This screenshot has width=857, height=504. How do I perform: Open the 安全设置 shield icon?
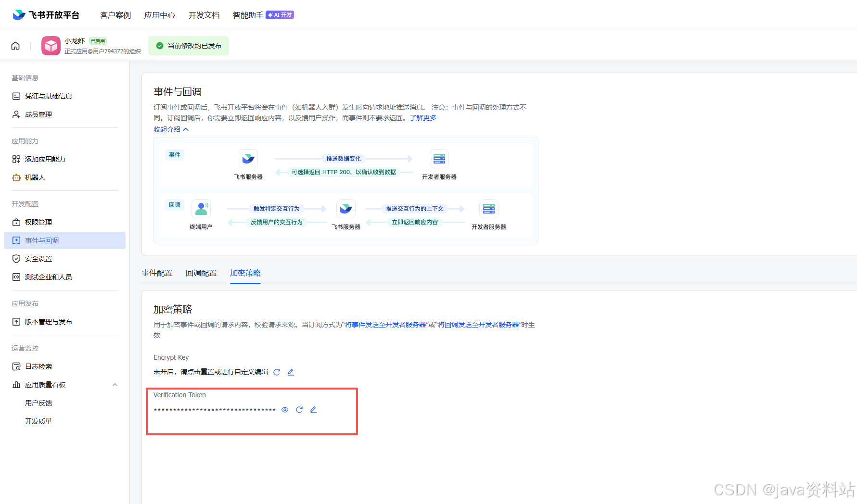(16, 258)
